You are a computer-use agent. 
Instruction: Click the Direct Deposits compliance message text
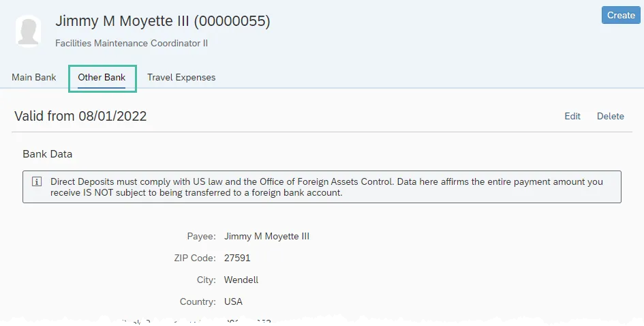tap(326, 188)
